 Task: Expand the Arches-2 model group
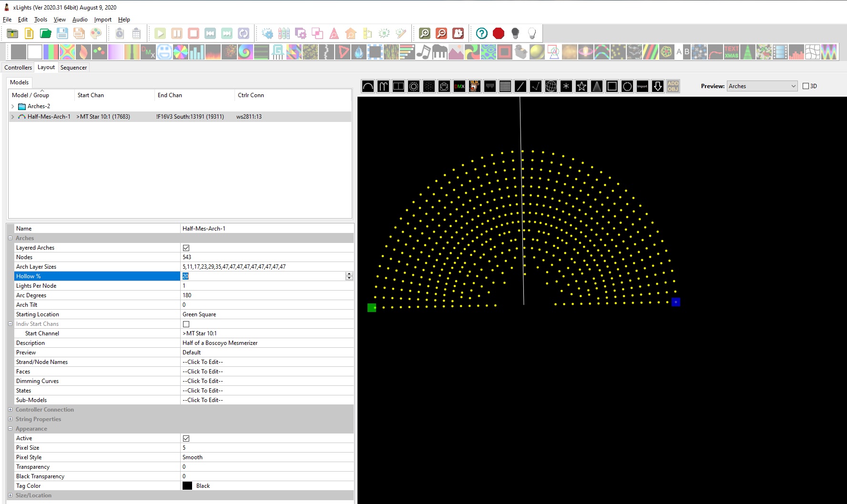point(12,106)
